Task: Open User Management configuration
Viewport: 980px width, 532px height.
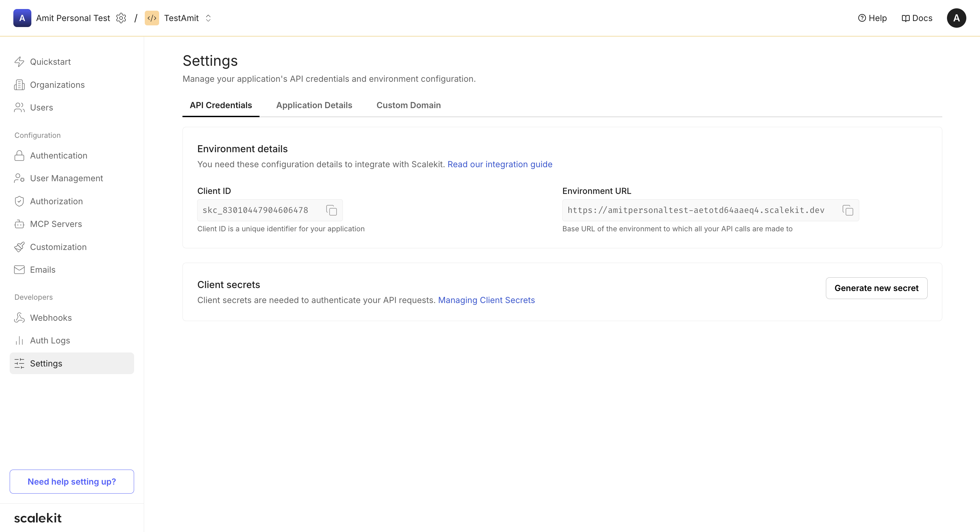Action: [71, 178]
